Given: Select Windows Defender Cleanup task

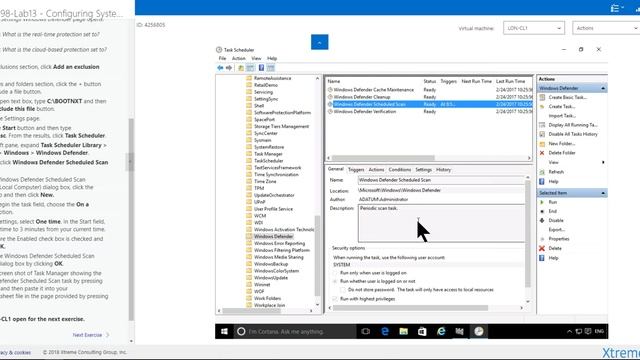Looking at the screenshot, I should (362, 97).
